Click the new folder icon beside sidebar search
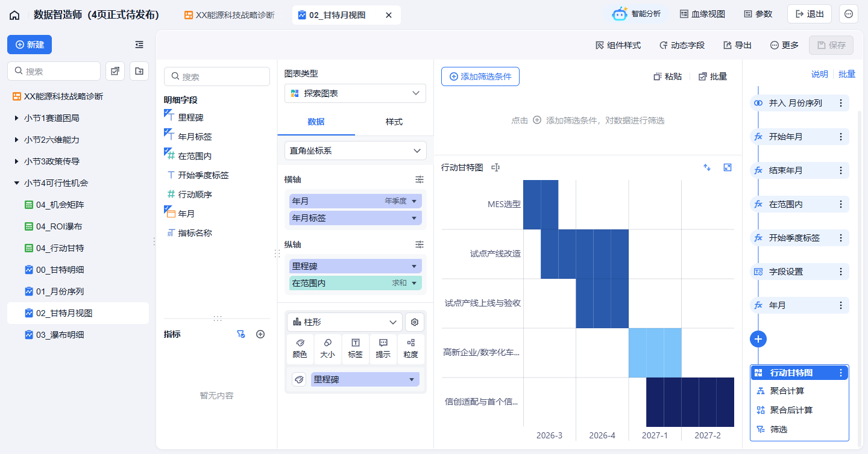The height and width of the screenshot is (454, 868). [139, 71]
